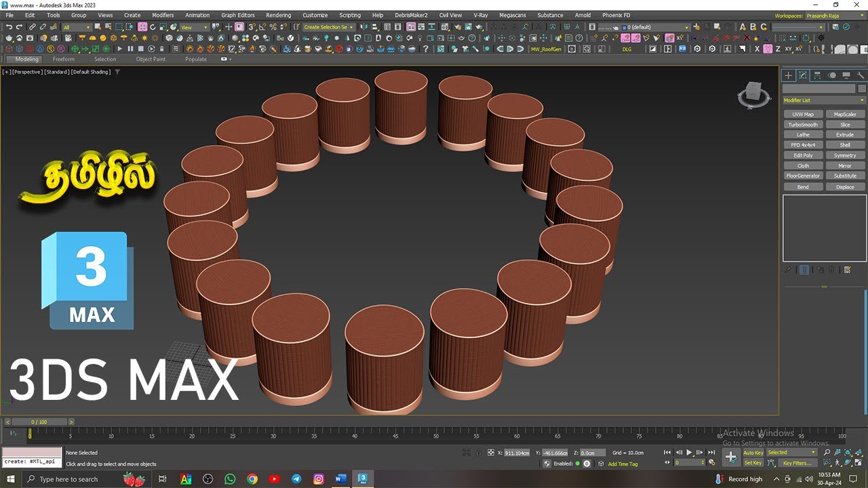Viewport: 868px width, 488px height.
Task: Click the Mirror tool icon
Action: click(x=363, y=27)
